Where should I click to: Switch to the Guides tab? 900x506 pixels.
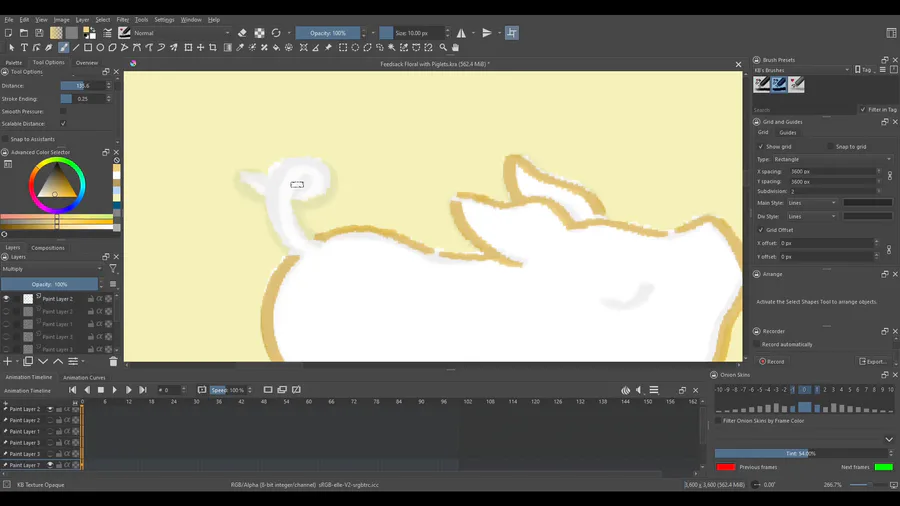[x=788, y=133]
